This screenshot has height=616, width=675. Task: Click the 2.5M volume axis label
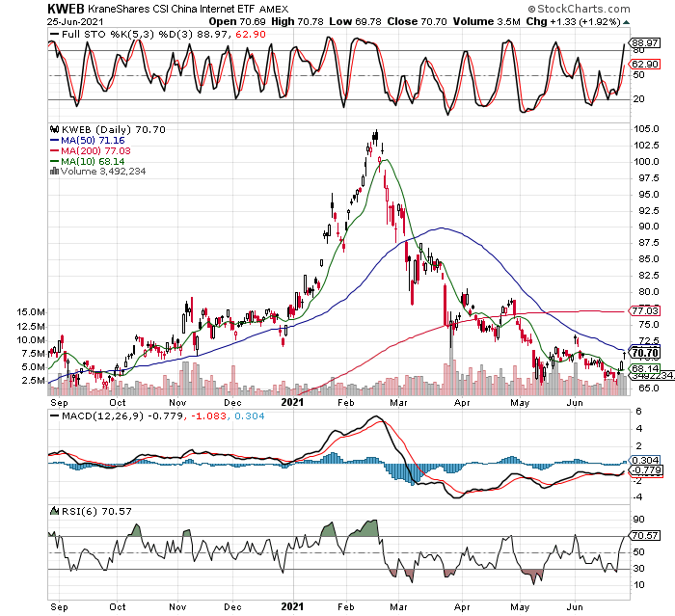tap(34, 381)
